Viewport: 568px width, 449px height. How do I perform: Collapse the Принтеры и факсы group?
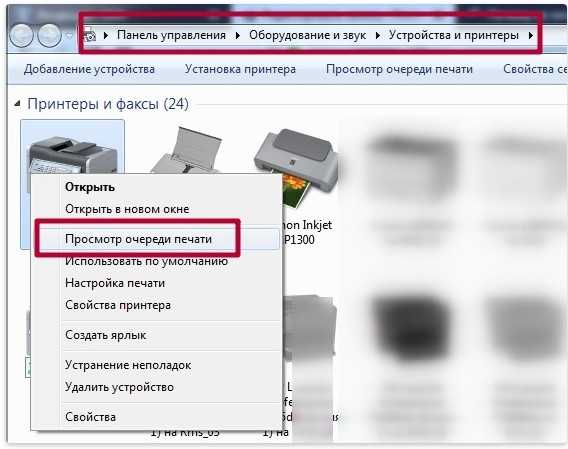pyautogui.click(x=17, y=104)
